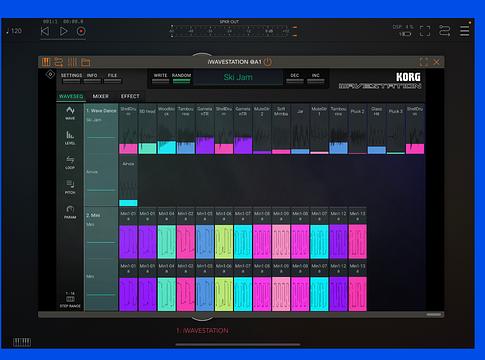Toggle full screen view in the top bar
Viewport: 485px width, 360px height.
[x=425, y=31]
